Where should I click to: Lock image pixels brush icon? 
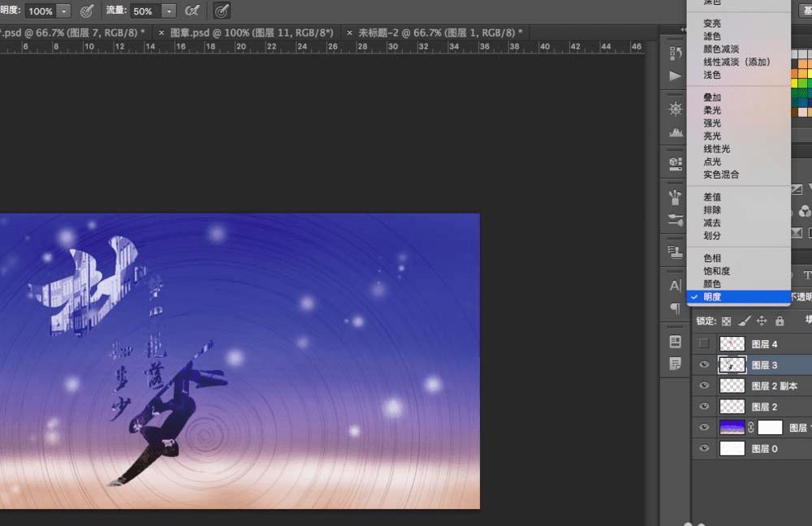coord(744,321)
